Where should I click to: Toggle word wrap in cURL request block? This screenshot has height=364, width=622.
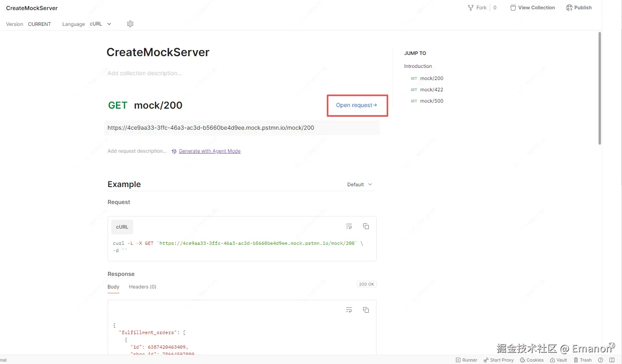[349, 227]
